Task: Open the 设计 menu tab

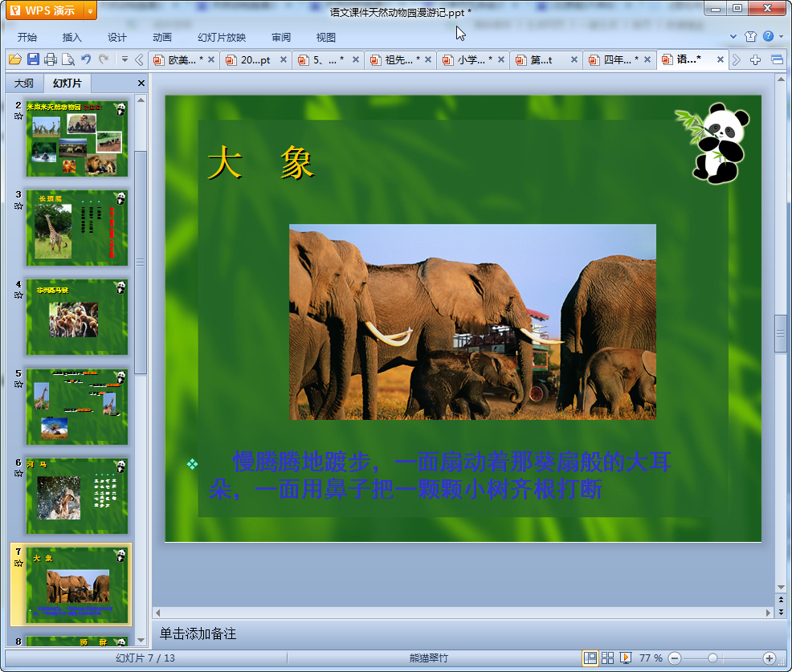Action: tap(116, 38)
